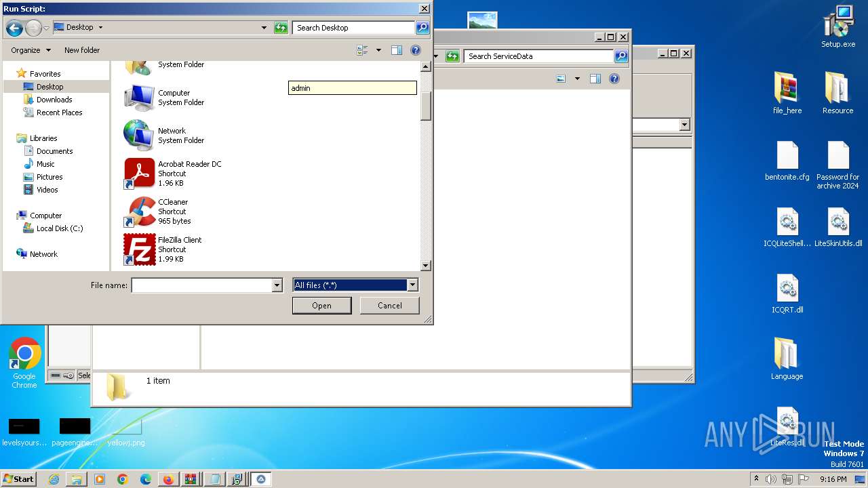Open the Setup.exe desktop icon

click(838, 27)
